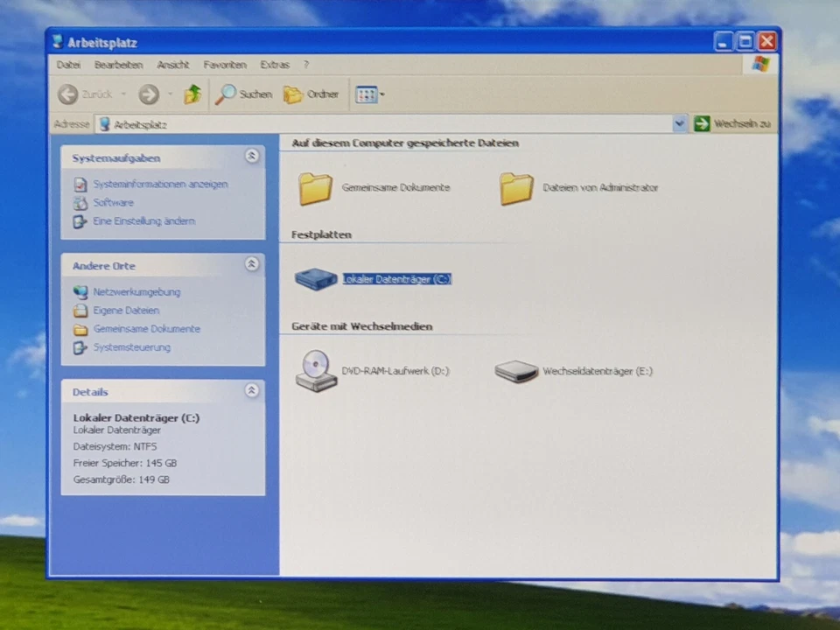
Task: Click the Arbeitsplatz icon in the address bar
Action: tap(105, 124)
